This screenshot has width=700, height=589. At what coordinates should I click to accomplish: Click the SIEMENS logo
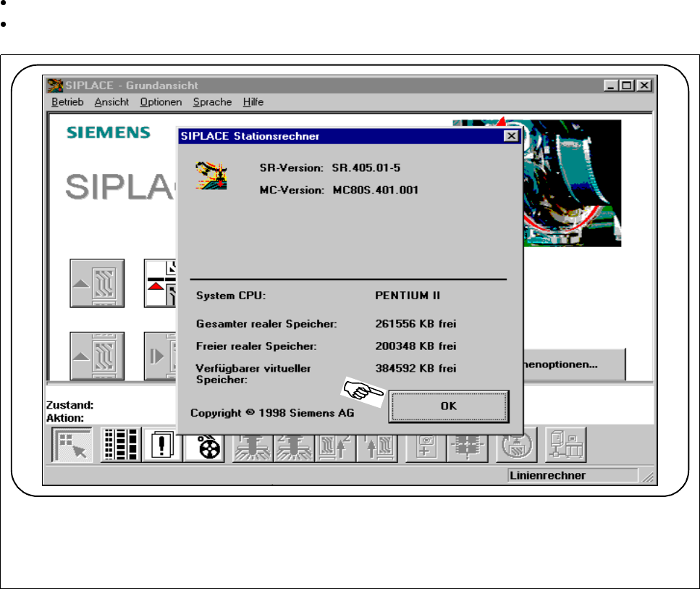[x=109, y=133]
